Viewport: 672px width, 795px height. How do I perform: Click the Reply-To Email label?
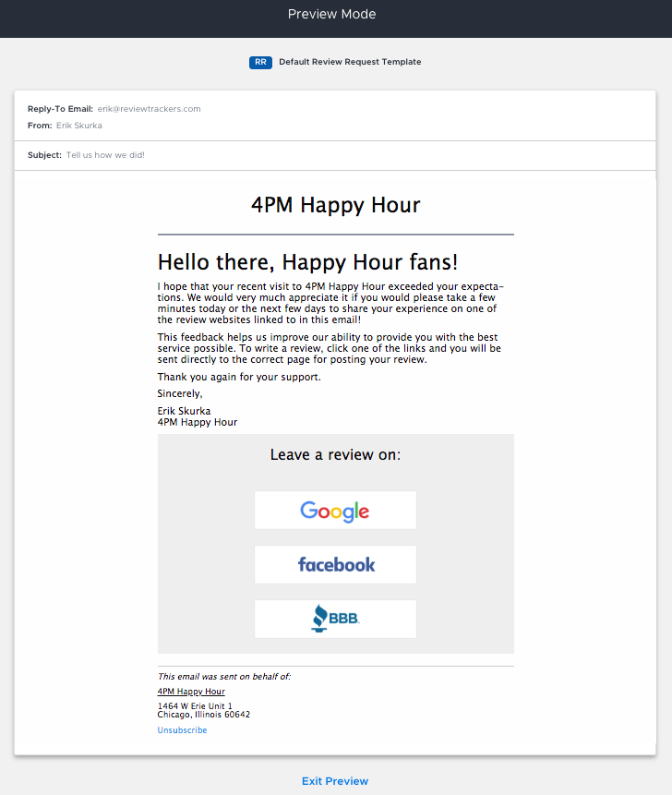pyautogui.click(x=60, y=109)
